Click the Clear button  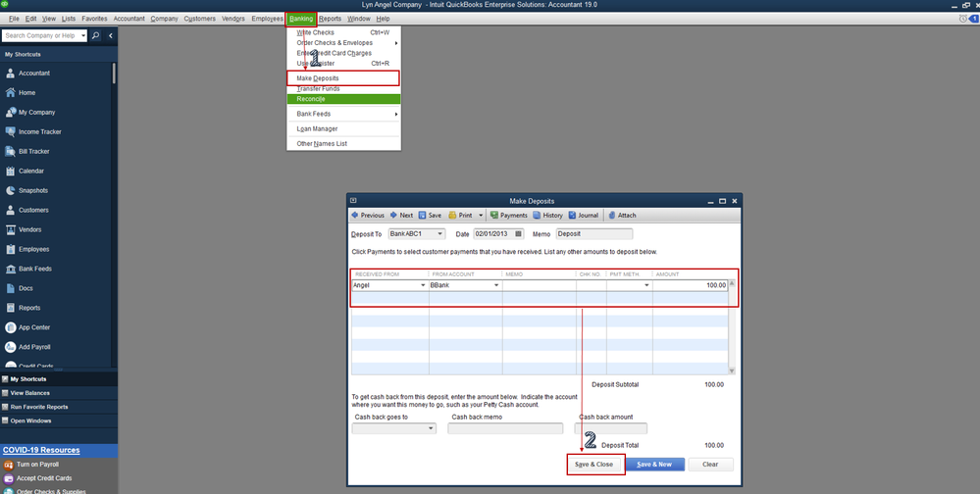[710, 465]
